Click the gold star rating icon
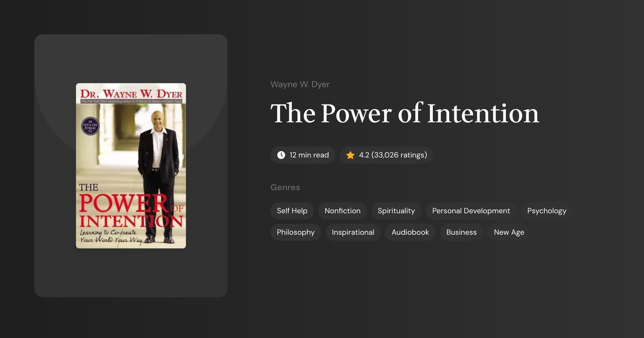Viewport: 644px width, 338px height. coord(350,155)
